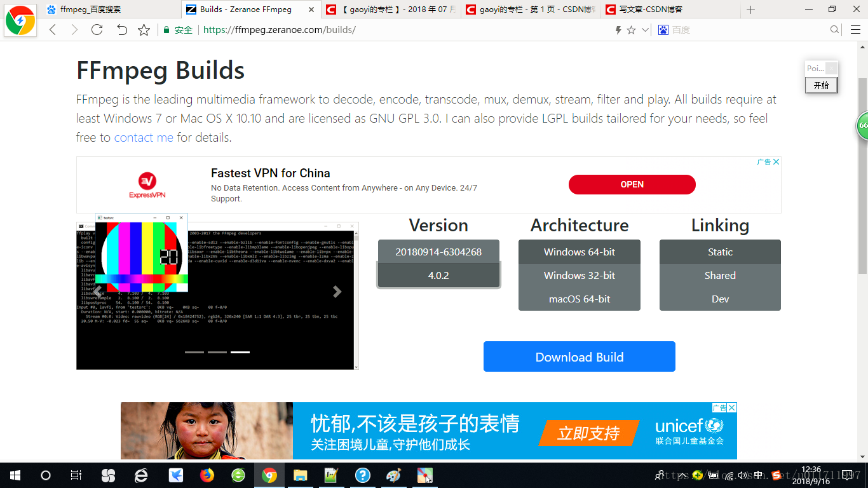
Task: Click the lightning speed mode icon
Action: click(x=618, y=30)
